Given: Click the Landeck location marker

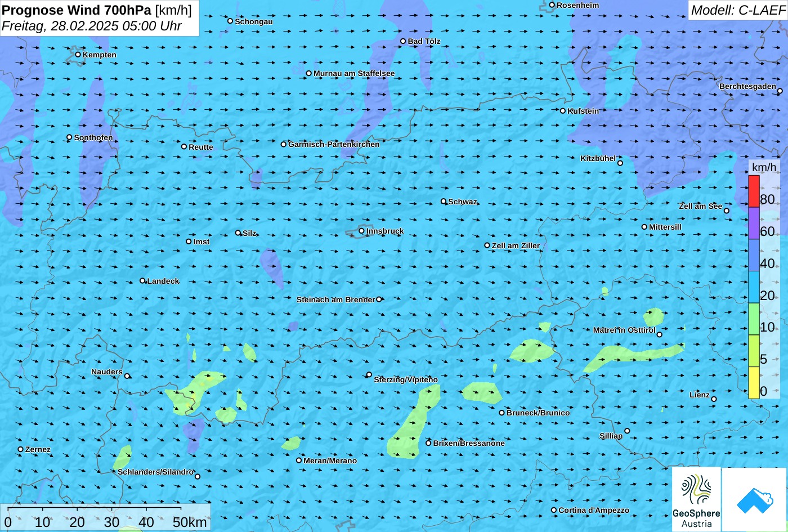Looking at the screenshot, I should point(142,280).
